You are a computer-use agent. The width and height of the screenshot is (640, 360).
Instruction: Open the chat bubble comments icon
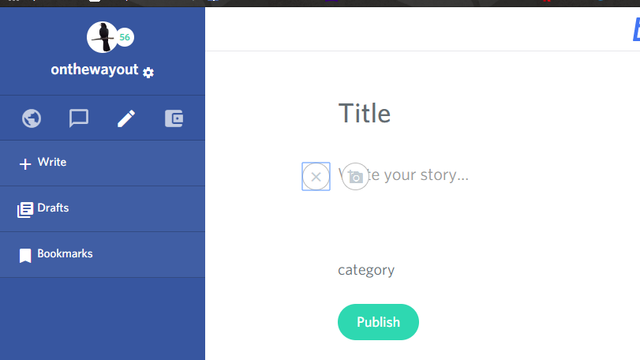point(79,118)
